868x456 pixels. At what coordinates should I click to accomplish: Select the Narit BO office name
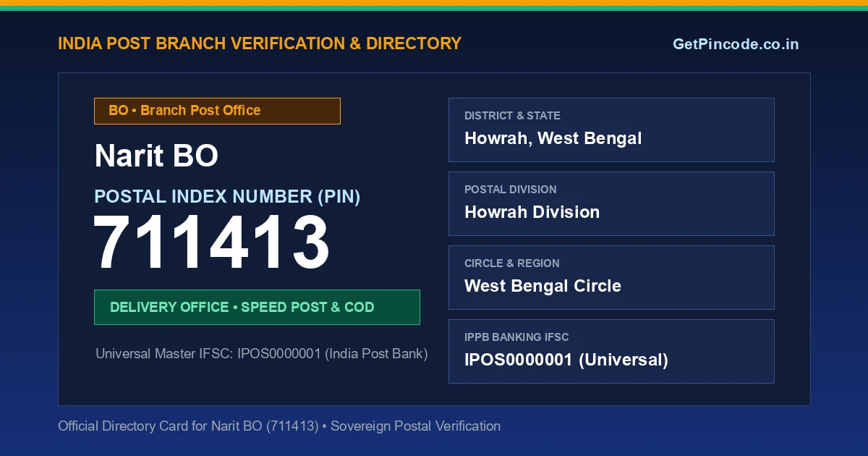(156, 156)
